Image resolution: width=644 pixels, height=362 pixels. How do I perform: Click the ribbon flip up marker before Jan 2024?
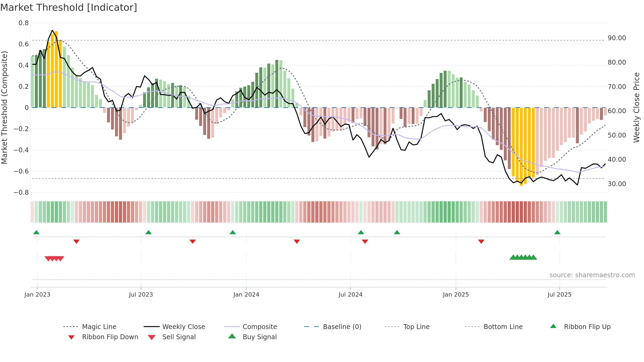click(233, 232)
